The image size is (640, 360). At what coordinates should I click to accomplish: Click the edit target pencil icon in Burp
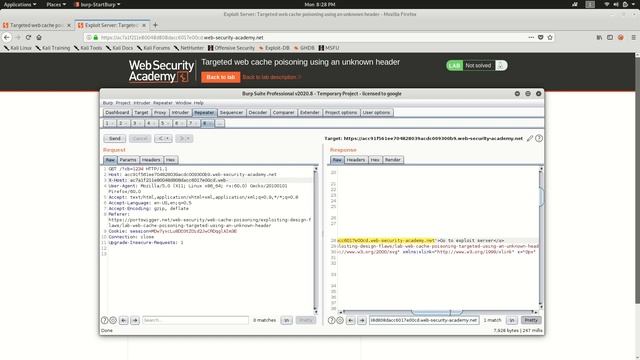pos(530,138)
